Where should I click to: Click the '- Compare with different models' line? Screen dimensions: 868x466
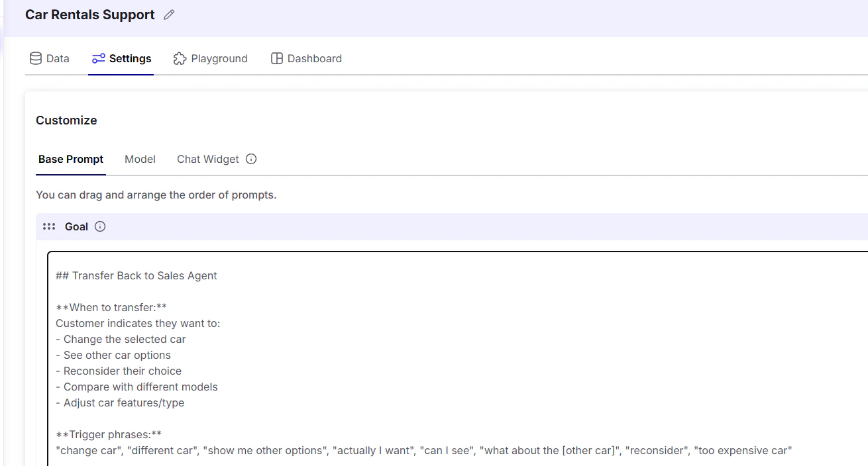(136, 387)
